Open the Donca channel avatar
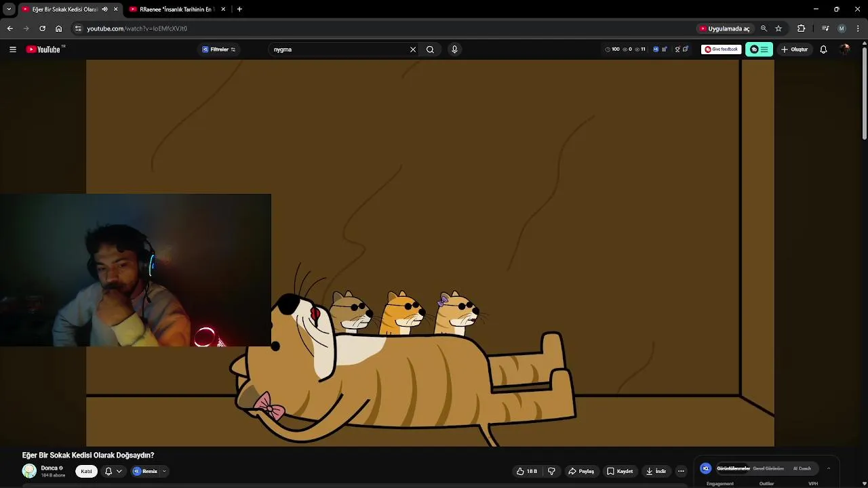This screenshot has width=868, height=488. pos(29,471)
